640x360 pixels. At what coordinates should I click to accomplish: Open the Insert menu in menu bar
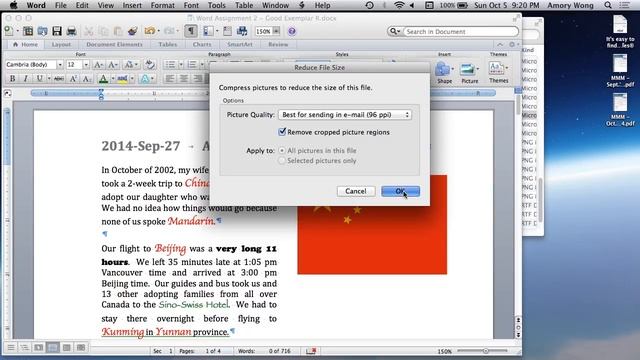click(x=132, y=5)
